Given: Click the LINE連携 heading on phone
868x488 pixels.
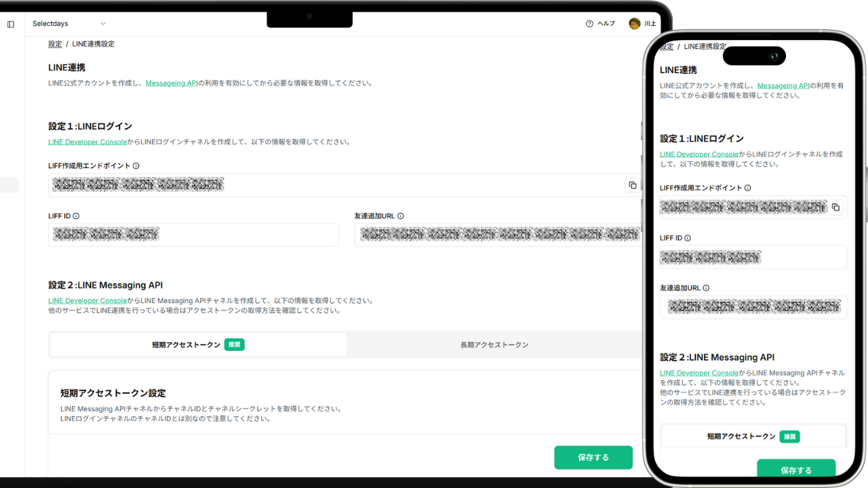Looking at the screenshot, I should click(x=678, y=70).
